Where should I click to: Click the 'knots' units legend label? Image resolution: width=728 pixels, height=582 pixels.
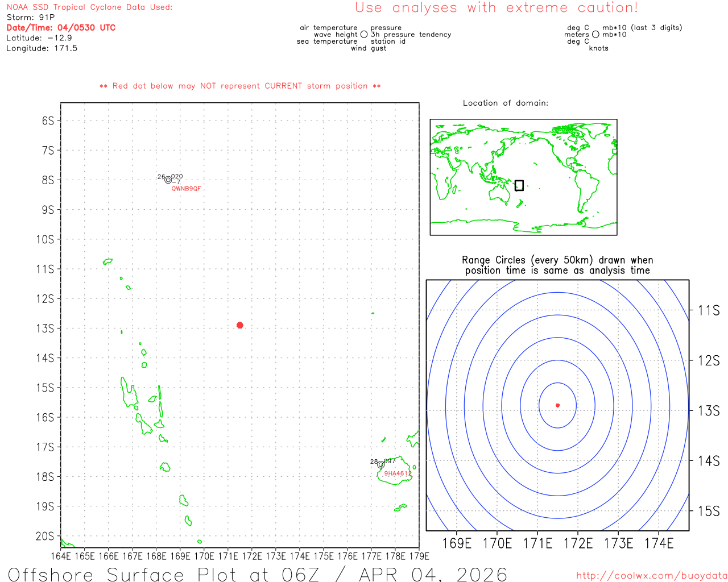[x=599, y=48]
